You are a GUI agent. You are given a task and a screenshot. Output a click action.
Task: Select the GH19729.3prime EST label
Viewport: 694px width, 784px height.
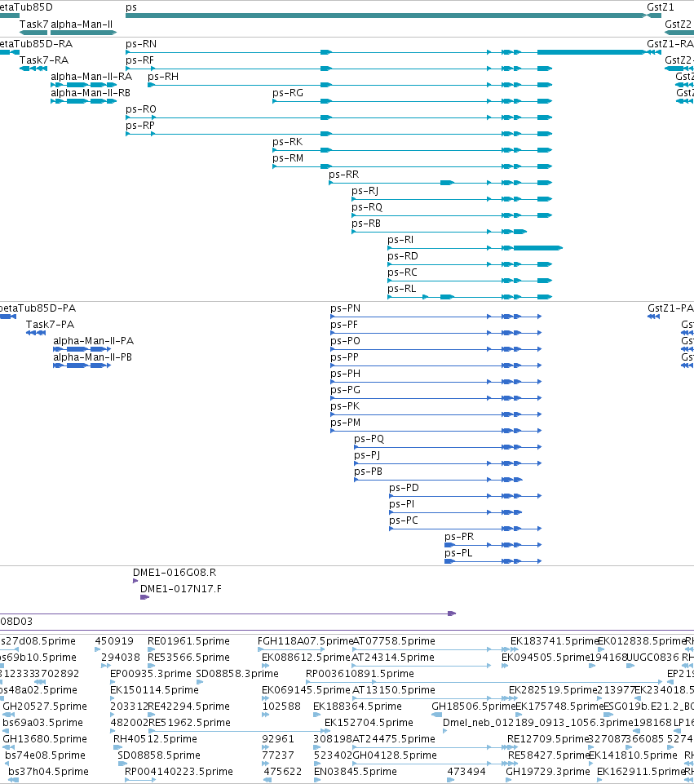(547, 772)
